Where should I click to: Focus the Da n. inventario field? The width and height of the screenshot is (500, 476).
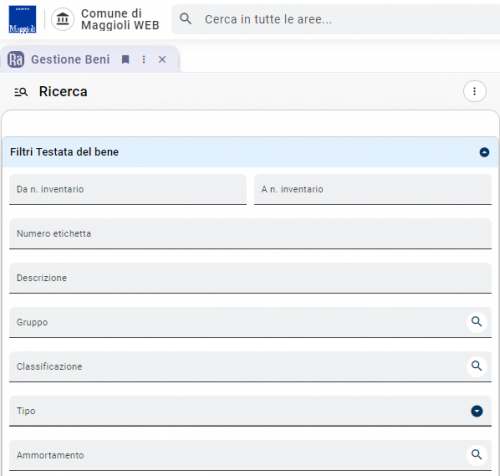coord(128,189)
